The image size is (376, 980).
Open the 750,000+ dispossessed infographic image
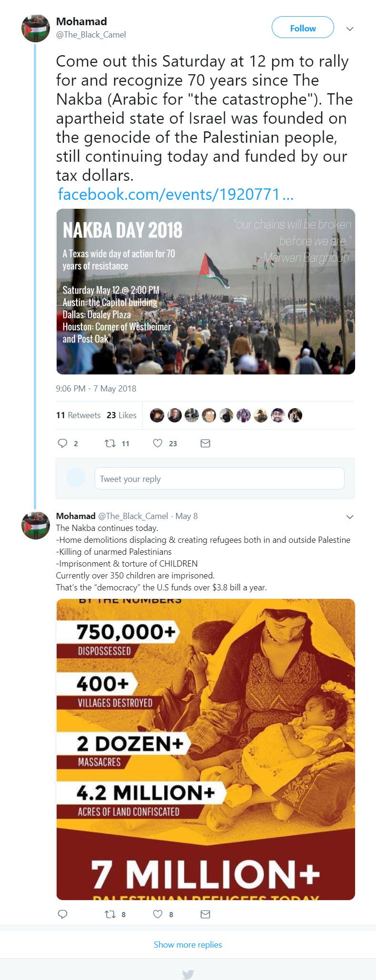[x=206, y=749]
